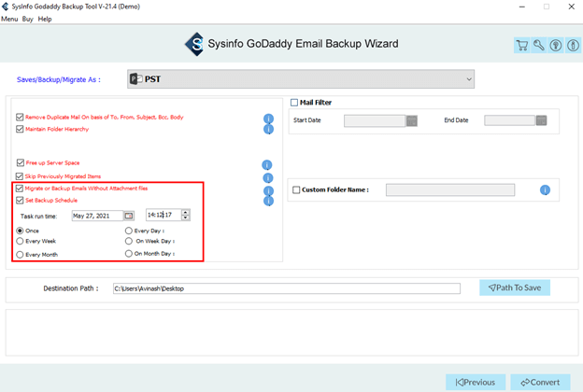Increase the task run time with up arrow
This screenshot has width=583, height=392.
[x=186, y=213]
